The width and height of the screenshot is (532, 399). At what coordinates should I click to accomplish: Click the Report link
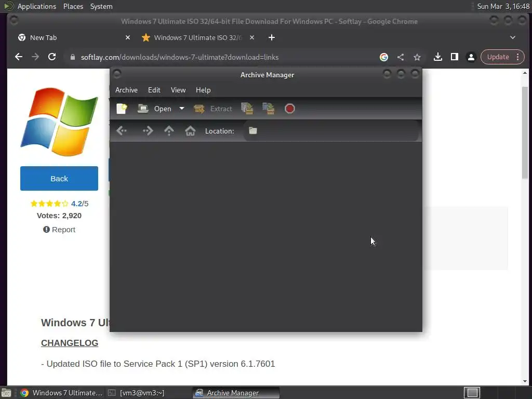coord(59,230)
